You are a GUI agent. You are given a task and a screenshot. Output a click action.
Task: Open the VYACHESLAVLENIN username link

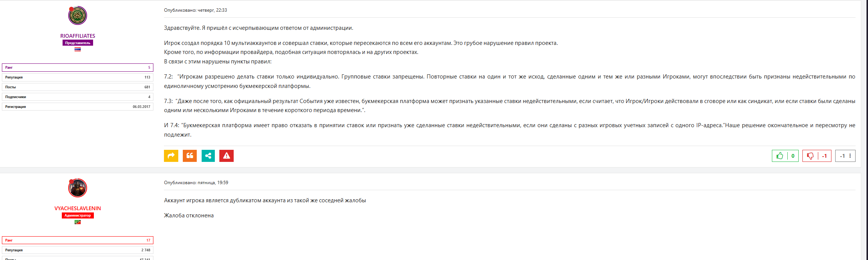tap(78, 208)
